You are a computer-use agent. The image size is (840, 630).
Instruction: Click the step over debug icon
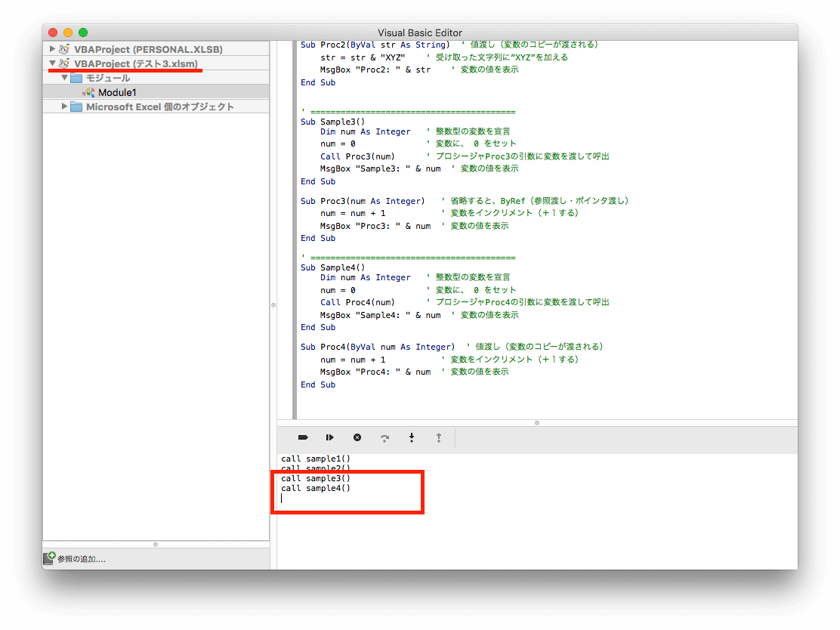click(x=384, y=437)
